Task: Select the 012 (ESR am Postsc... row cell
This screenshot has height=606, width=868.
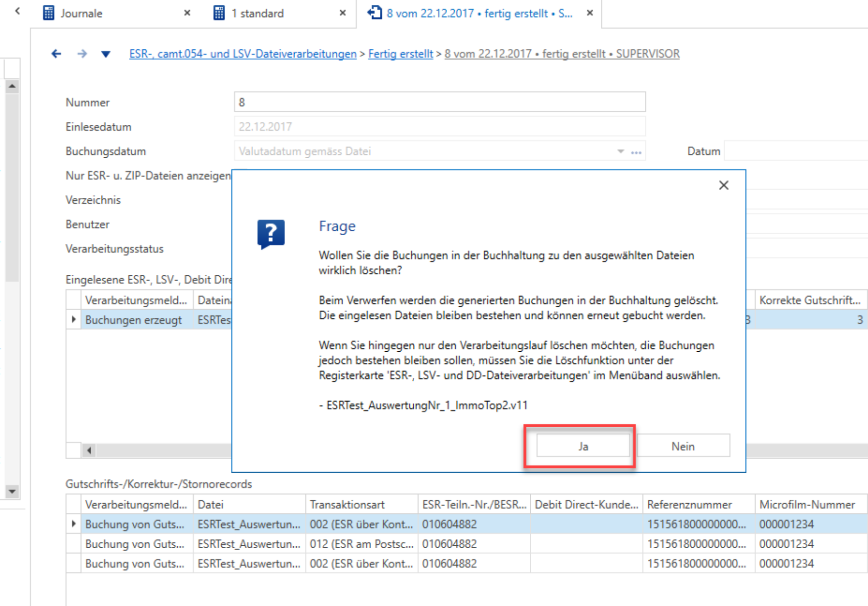Action: (x=362, y=544)
